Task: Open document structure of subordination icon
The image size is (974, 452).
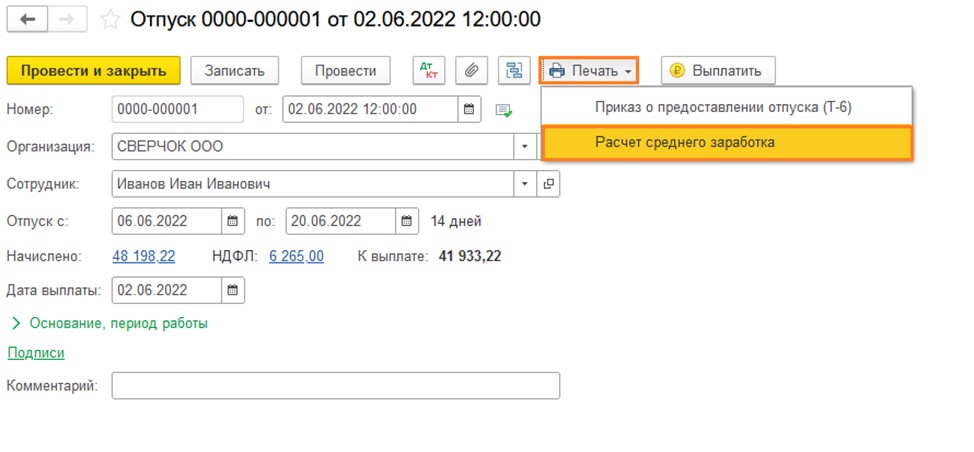Action: point(514,71)
